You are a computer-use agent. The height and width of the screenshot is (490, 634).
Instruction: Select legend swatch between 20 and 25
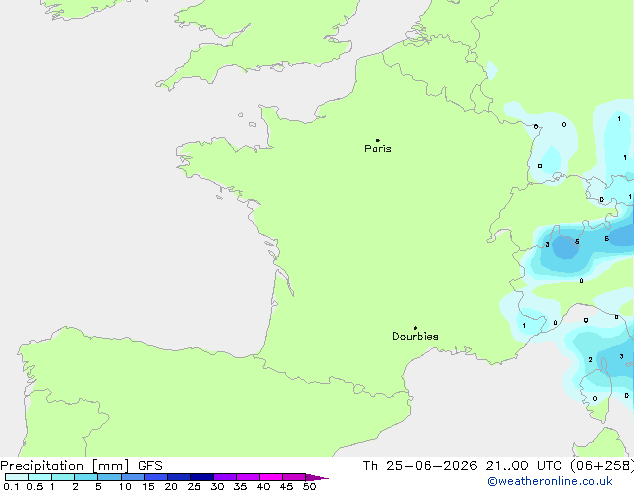tap(179, 477)
